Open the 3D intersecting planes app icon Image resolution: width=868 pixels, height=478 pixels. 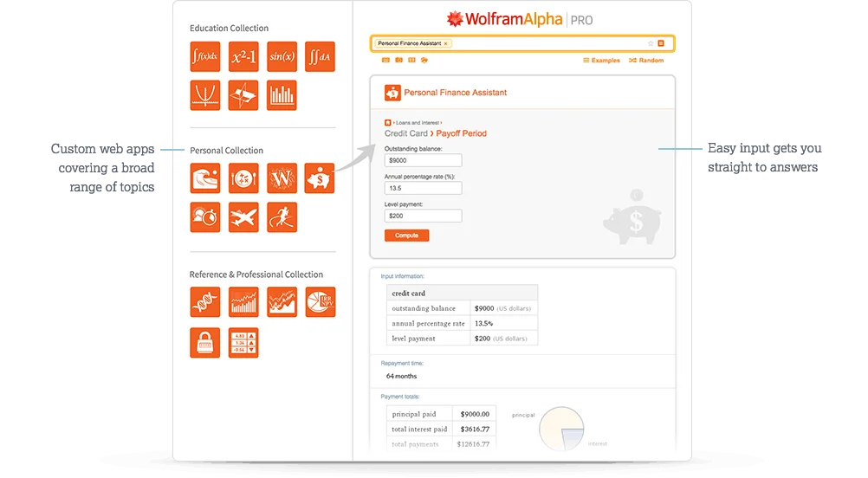[x=243, y=95]
